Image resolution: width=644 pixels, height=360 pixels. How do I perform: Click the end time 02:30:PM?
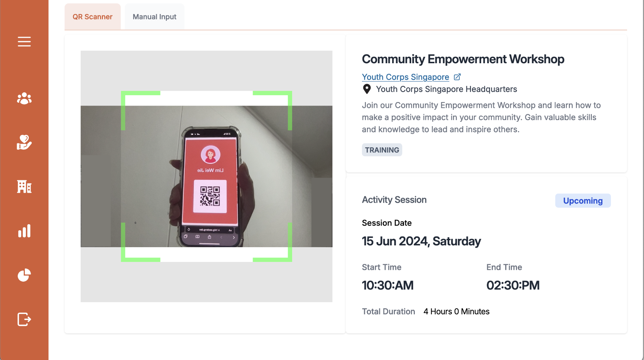(x=513, y=285)
